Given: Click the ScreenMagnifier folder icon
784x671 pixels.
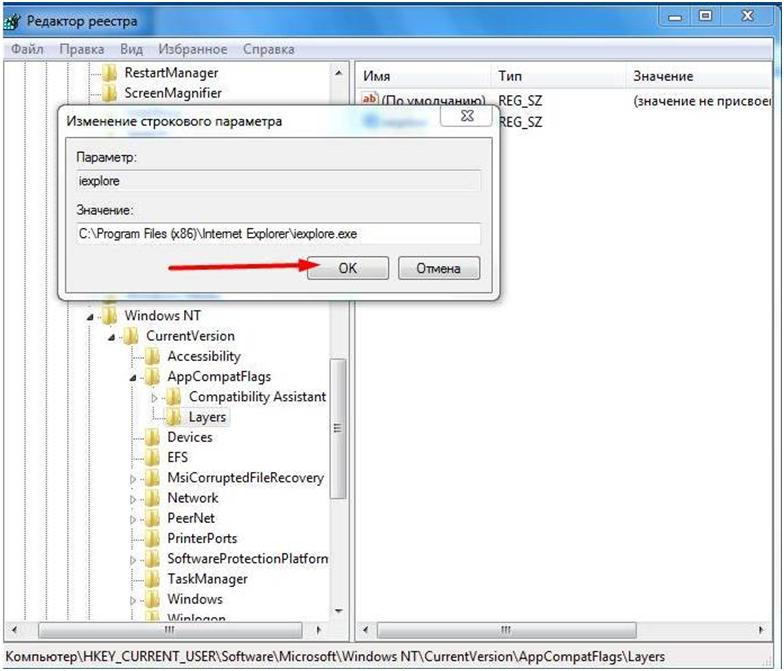Looking at the screenshot, I should pyautogui.click(x=110, y=94).
